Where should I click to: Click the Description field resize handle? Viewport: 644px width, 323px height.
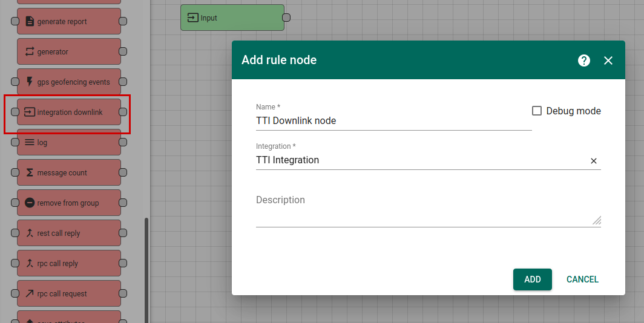pos(597,220)
